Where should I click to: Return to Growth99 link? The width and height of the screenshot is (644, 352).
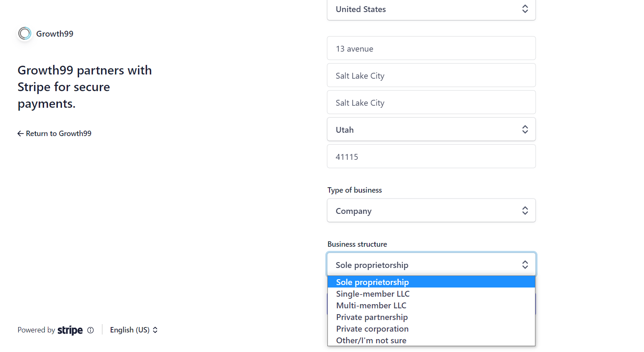tap(58, 134)
